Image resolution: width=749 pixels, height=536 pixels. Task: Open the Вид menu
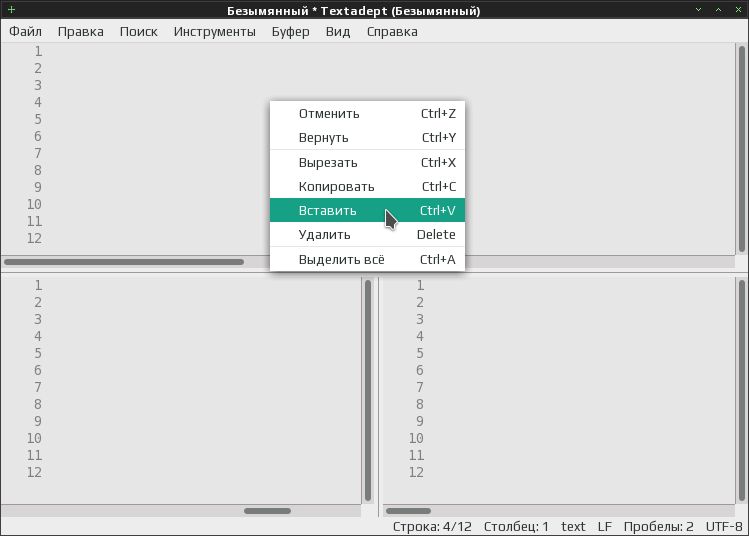tap(338, 32)
